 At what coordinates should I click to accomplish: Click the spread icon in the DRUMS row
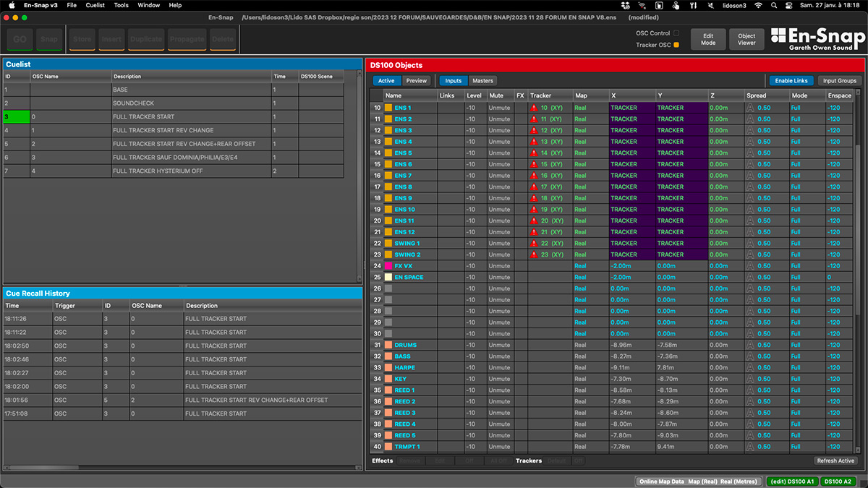(750, 345)
